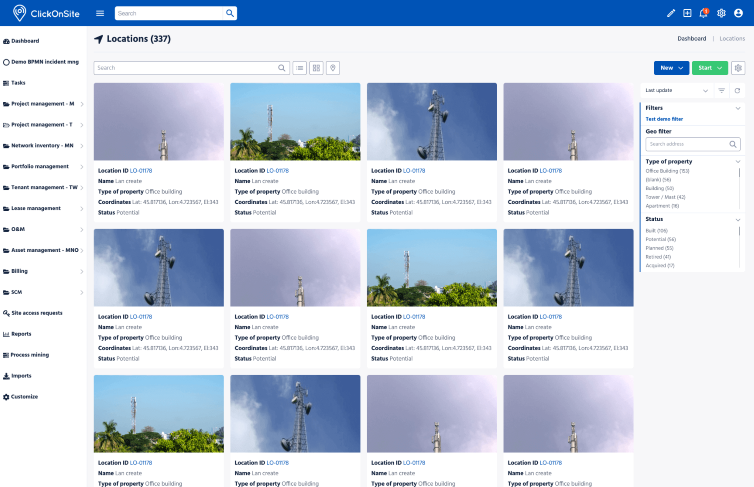The height and width of the screenshot is (487, 754).
Task: Filter by (blank) (58) property type
Action: pyautogui.click(x=658, y=180)
